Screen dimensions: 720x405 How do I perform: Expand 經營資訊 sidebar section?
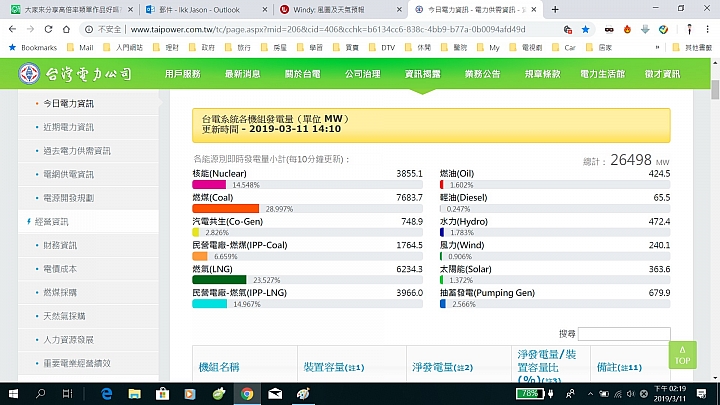click(x=51, y=222)
